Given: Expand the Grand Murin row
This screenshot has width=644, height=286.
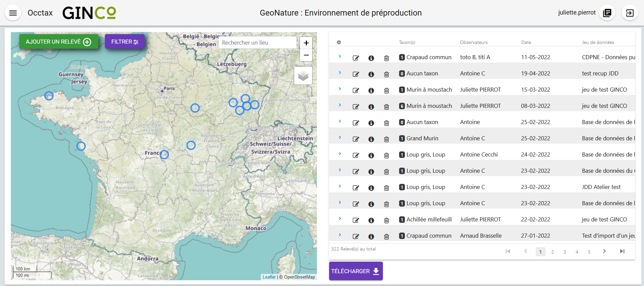Looking at the screenshot, I should [x=340, y=138].
